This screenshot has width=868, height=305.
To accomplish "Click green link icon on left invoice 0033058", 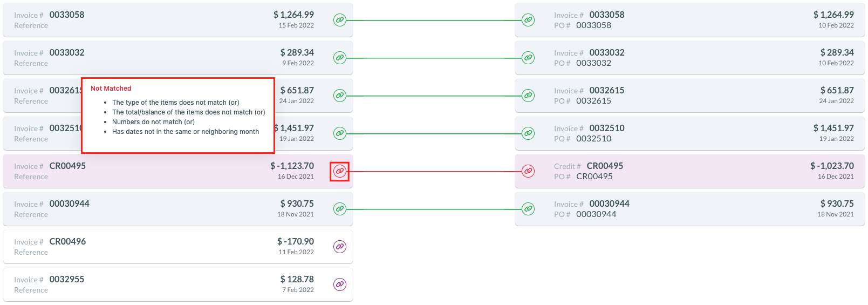I will coord(340,20).
